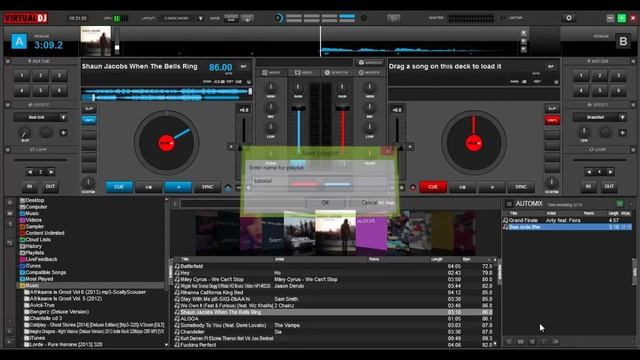Set deck A loop OUT point
The width and height of the screenshot is (640, 360).
[x=50, y=187]
